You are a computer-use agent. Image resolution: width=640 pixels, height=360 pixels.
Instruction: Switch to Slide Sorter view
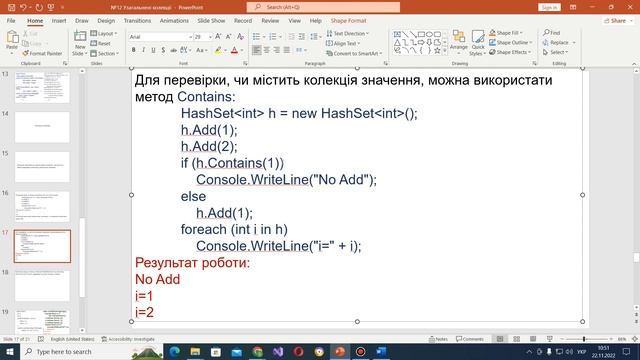517,339
